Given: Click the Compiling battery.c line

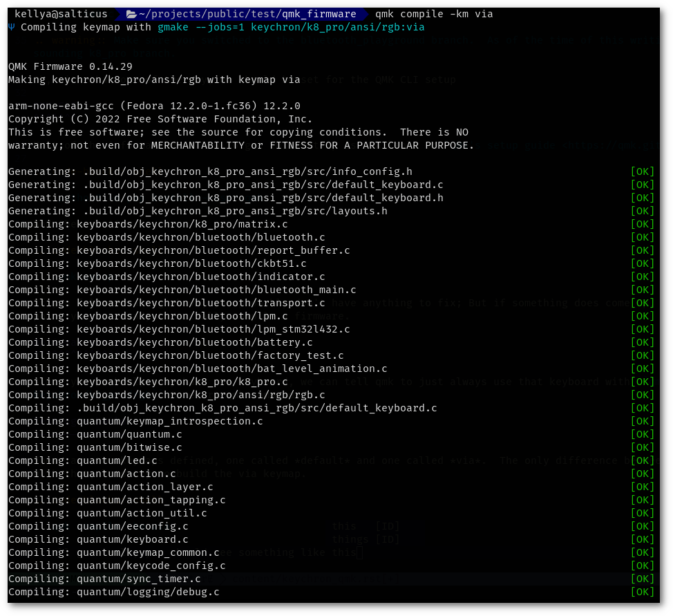Looking at the screenshot, I should [160, 342].
